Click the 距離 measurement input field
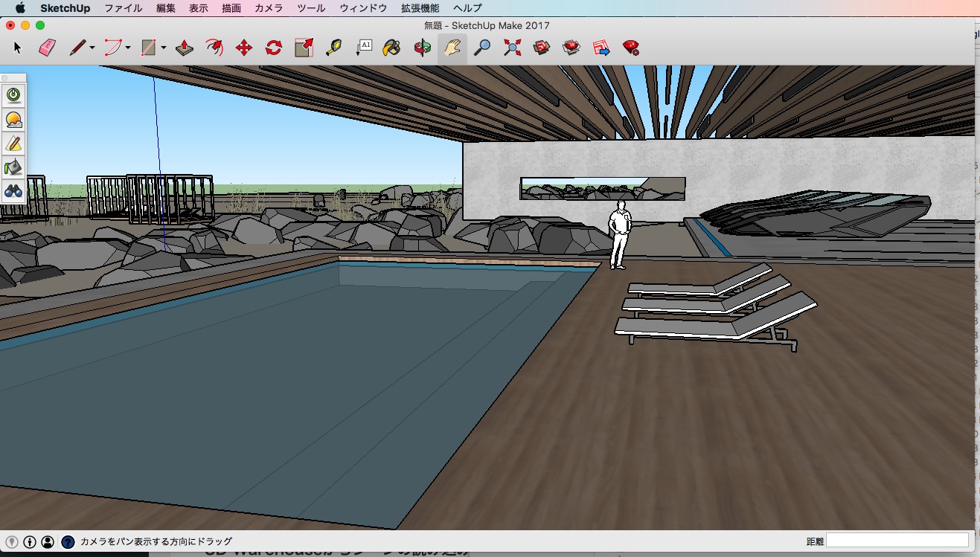Viewport: 980px width, 557px height. [x=897, y=541]
